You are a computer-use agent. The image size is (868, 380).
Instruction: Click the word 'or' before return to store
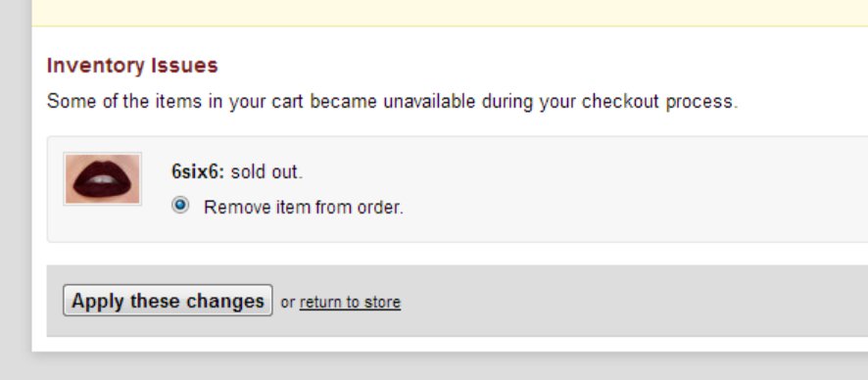[x=288, y=303]
